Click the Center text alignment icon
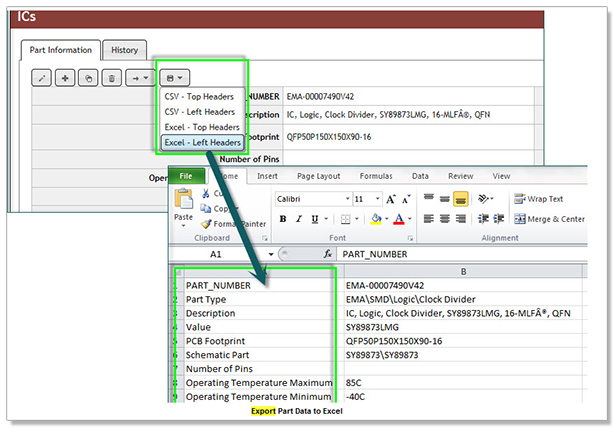The width and height of the screenshot is (615, 428). (444, 219)
